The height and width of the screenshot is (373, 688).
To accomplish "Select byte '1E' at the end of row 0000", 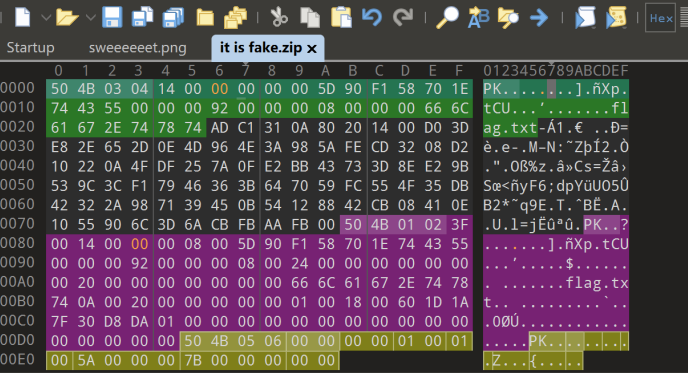I will (459, 89).
